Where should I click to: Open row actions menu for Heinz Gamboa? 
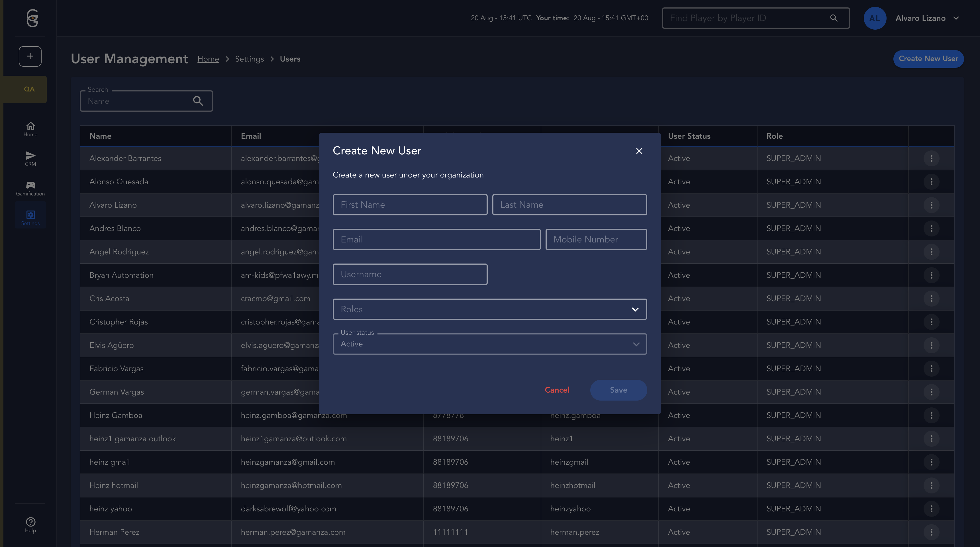(931, 415)
